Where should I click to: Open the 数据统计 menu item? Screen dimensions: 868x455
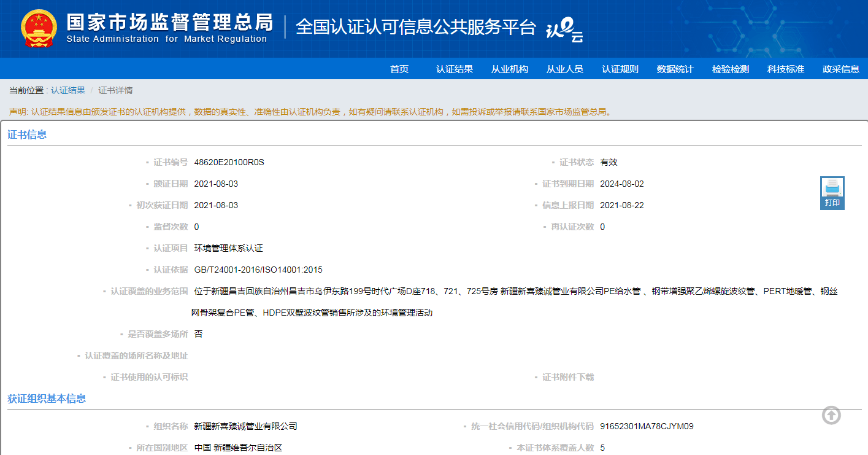[x=675, y=69]
